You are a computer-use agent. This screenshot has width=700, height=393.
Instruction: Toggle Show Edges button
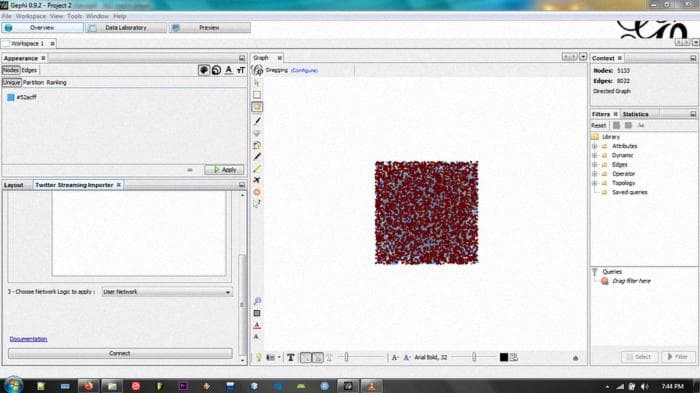tap(305, 357)
